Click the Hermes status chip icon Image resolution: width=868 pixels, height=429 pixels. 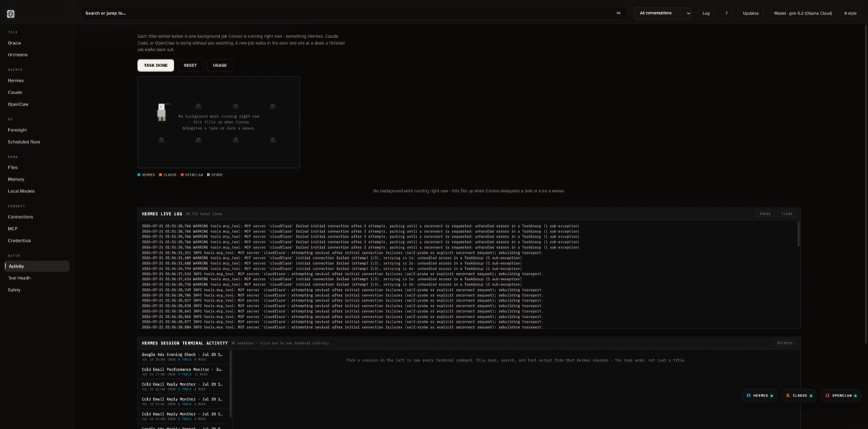[749, 395]
